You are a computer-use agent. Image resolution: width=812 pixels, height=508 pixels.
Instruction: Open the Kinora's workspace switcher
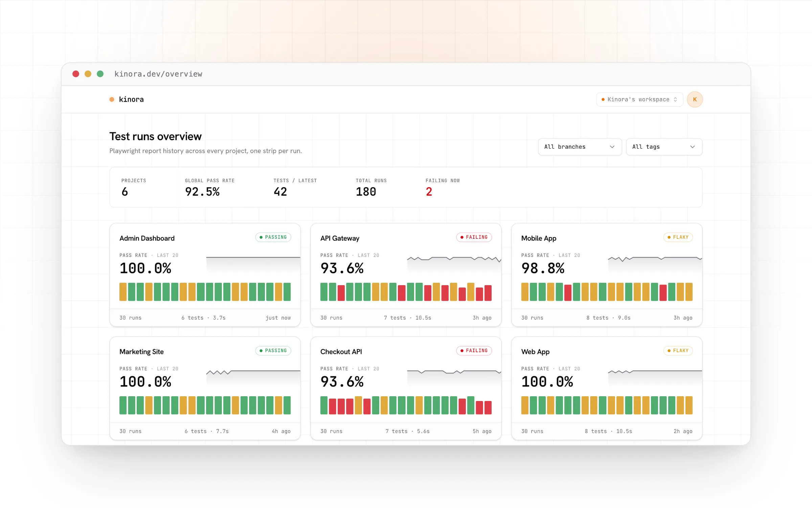click(639, 100)
